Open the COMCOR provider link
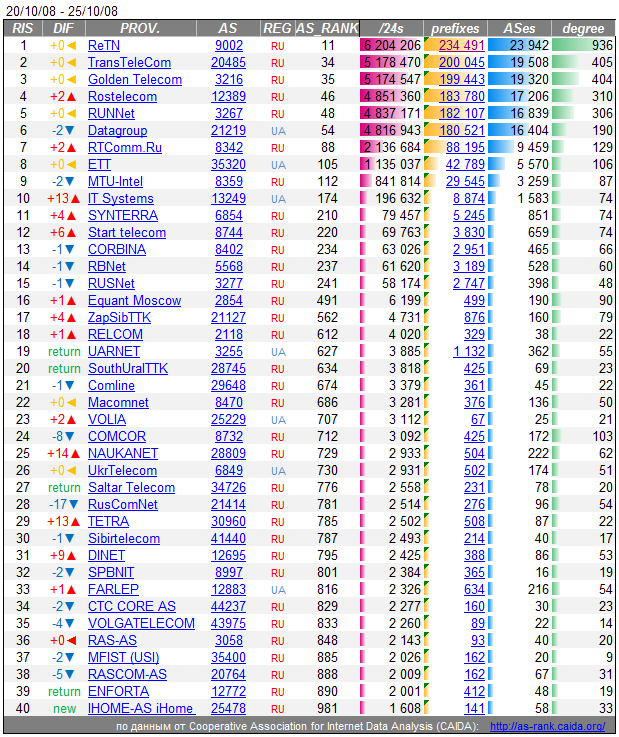Viewport: 619px width, 737px height. (117, 436)
